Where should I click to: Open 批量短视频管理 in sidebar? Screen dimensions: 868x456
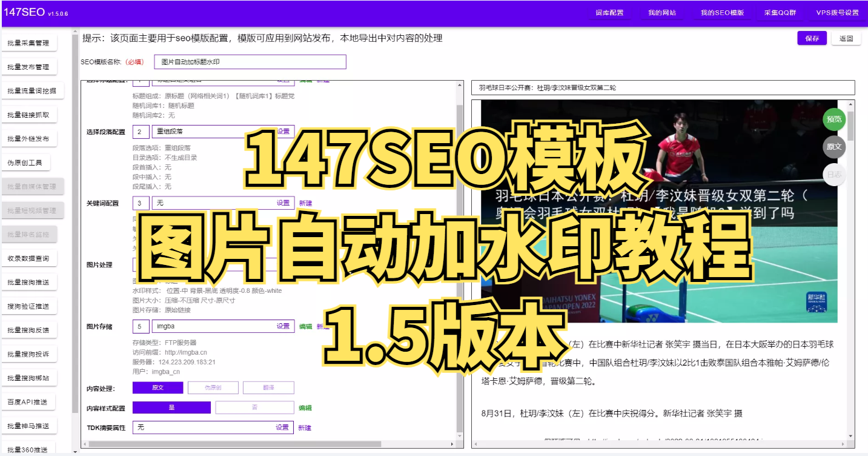pos(32,210)
